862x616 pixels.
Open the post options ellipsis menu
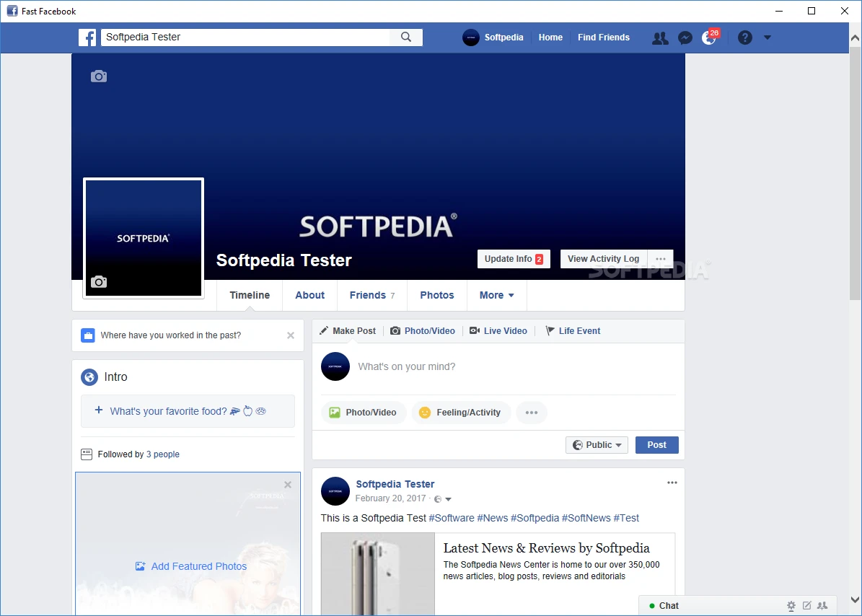click(672, 483)
